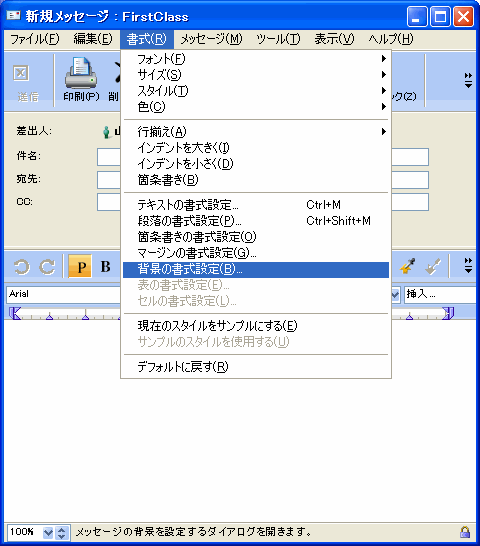
Task: Click the left indent ruler marker
Action: pos(15,313)
